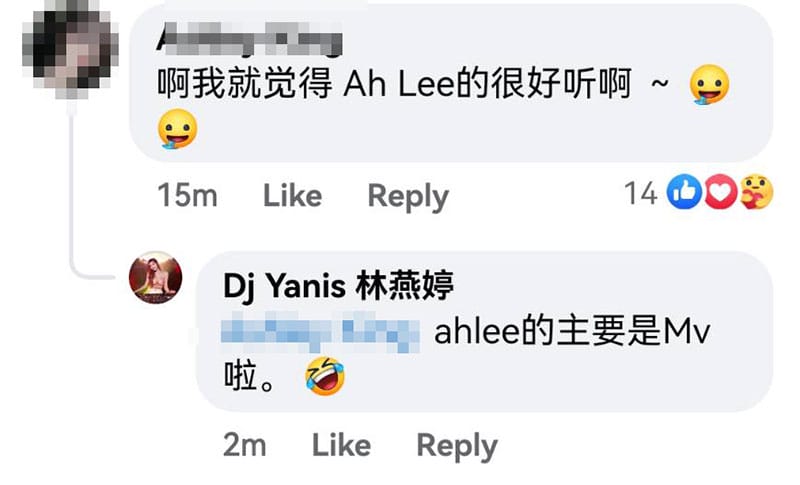Click the reply text ahlee的主要是Mv啦
800x485 pixels.
[467, 354]
